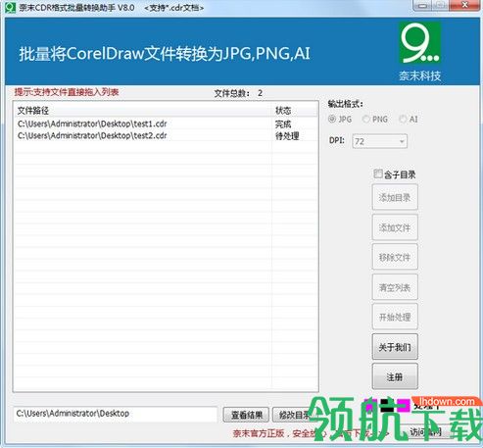Click the 添加文件 button
The width and height of the screenshot is (483, 448).
tap(395, 227)
